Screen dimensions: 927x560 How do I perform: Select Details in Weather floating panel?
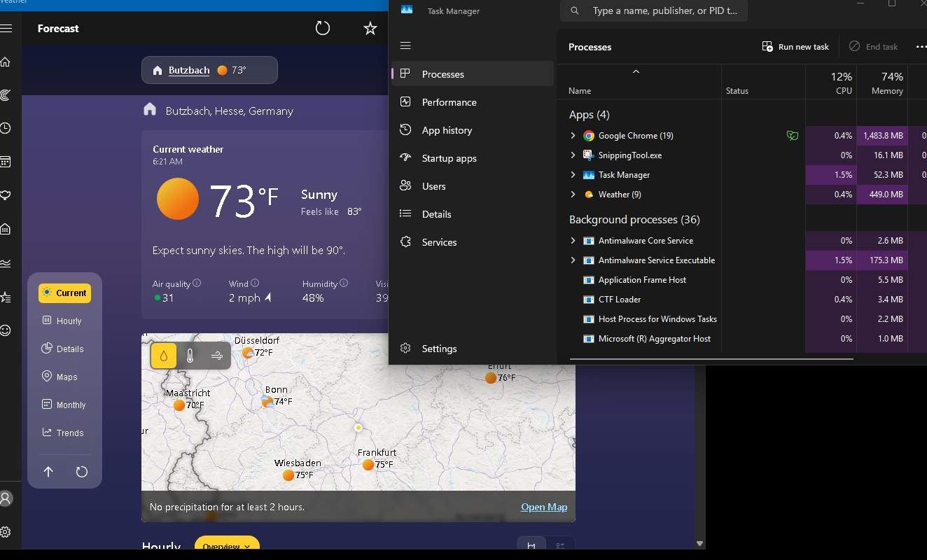click(x=64, y=349)
